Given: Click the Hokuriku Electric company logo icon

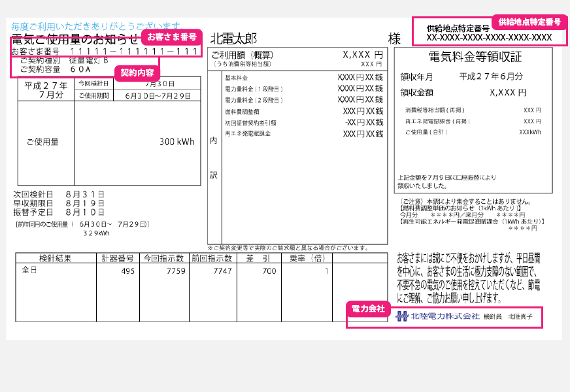Looking at the screenshot, I should click(x=402, y=316).
